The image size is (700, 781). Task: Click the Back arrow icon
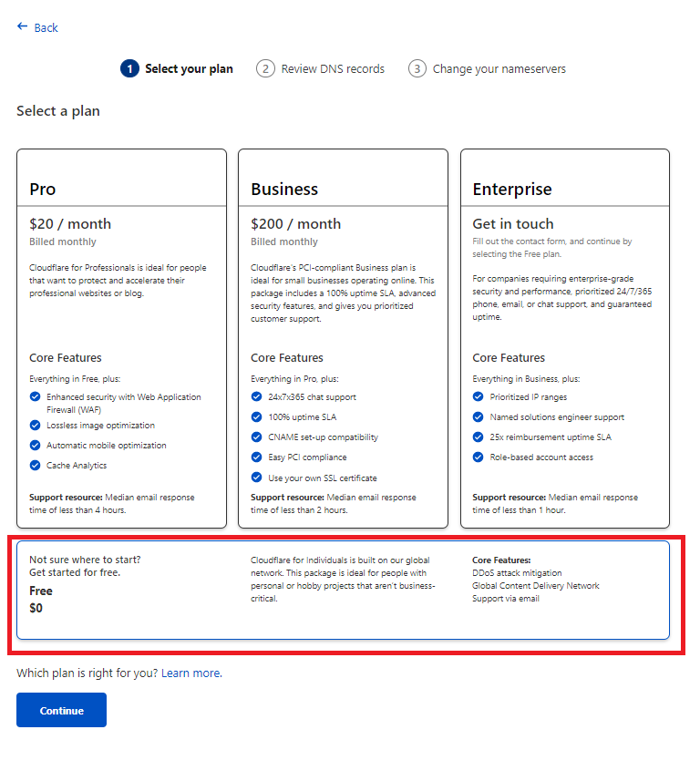[22, 27]
